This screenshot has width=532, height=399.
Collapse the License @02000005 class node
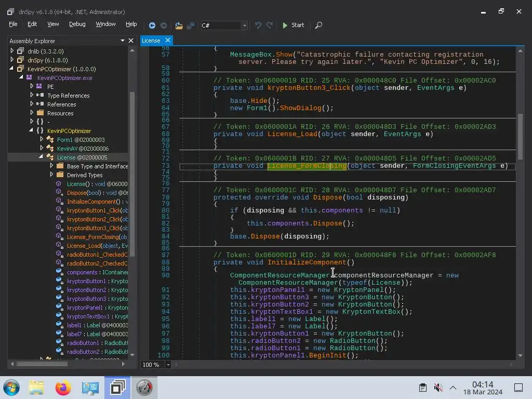coord(41,157)
